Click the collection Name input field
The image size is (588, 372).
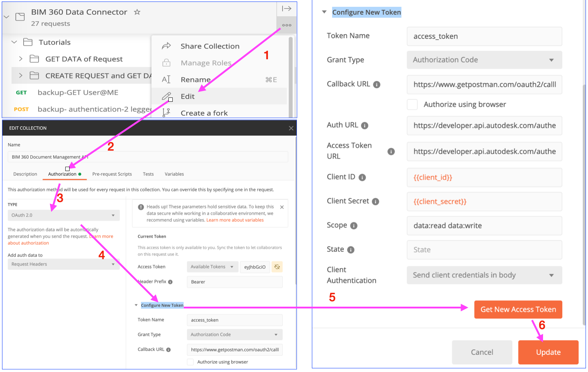coord(148,157)
